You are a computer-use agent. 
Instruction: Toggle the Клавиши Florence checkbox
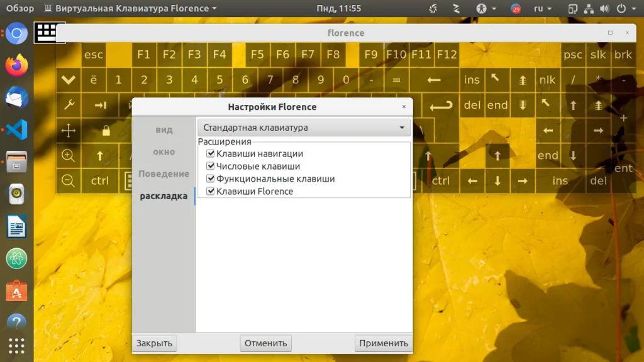(210, 191)
